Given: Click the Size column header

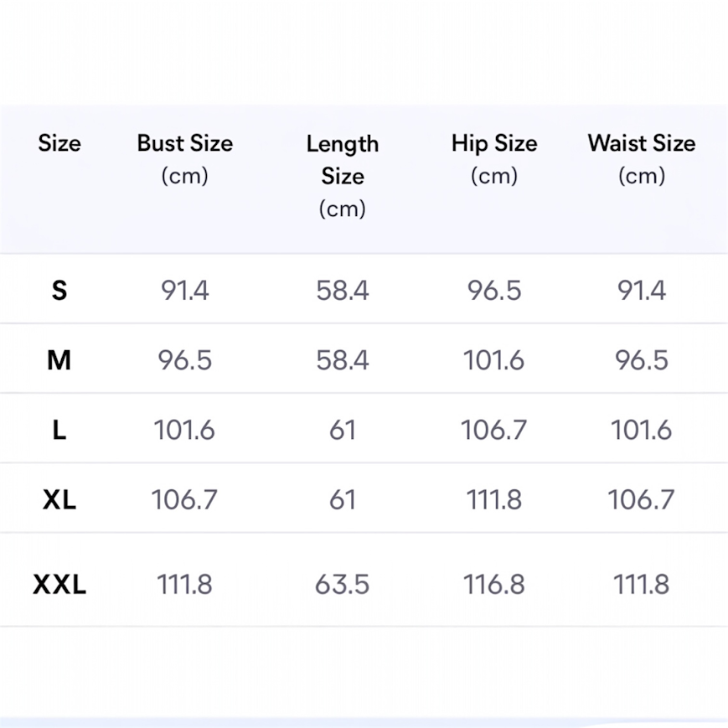Looking at the screenshot, I should tap(59, 143).
